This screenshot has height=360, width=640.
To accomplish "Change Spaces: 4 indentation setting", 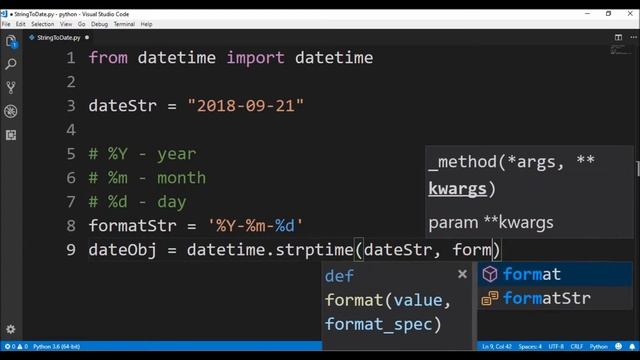I will [x=530, y=347].
